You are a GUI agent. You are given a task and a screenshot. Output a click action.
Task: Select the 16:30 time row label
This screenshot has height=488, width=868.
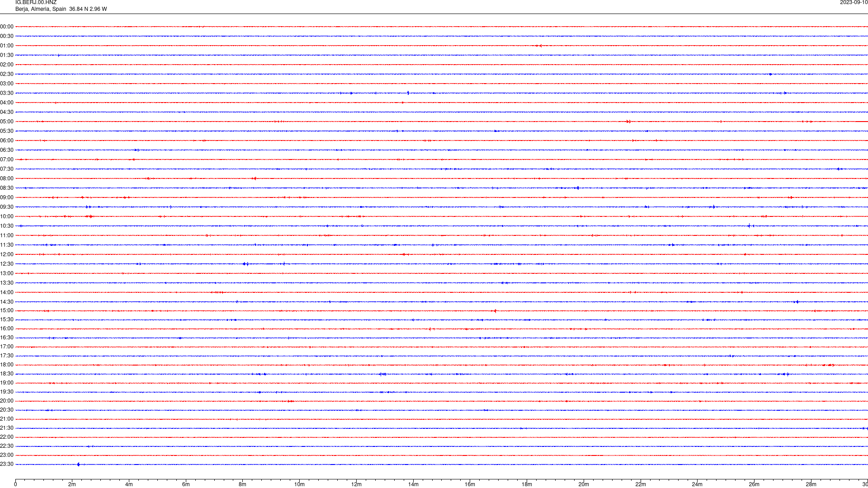tap(7, 338)
